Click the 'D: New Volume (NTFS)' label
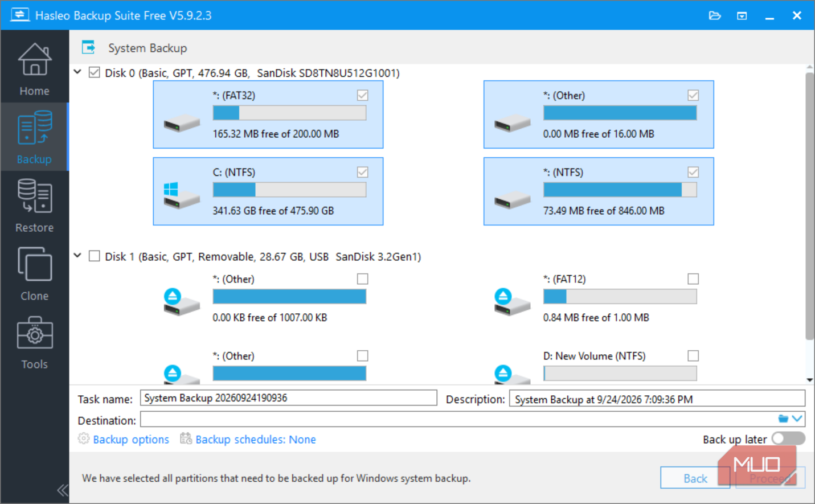The height and width of the screenshot is (504, 815). point(595,356)
